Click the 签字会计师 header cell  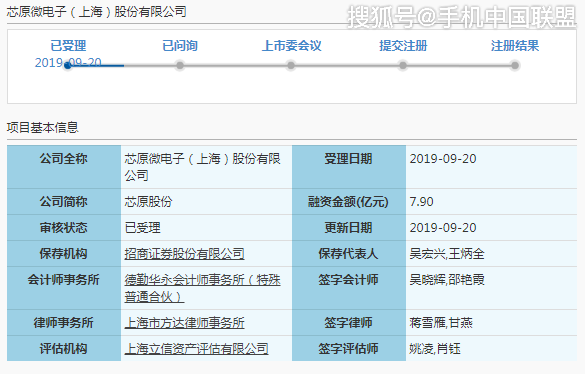(x=348, y=288)
